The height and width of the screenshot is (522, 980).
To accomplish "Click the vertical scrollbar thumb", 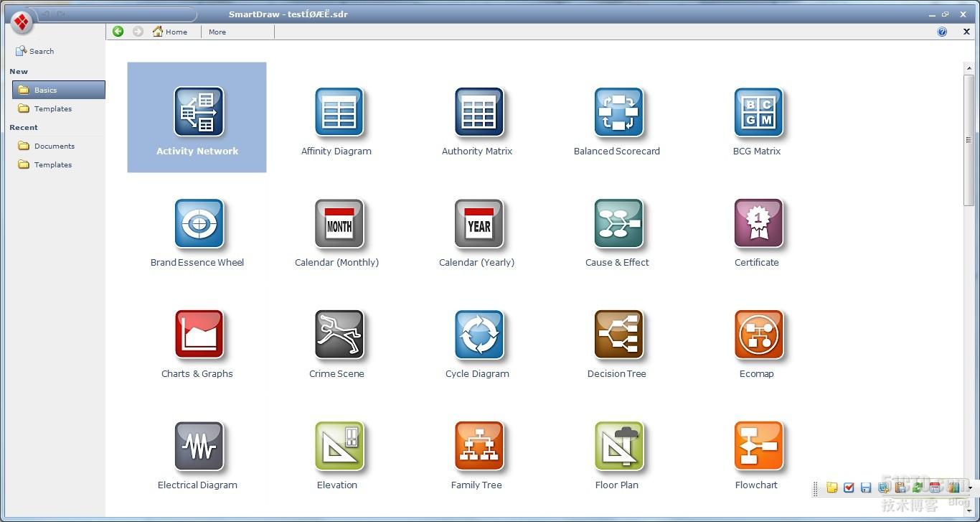I will point(969,140).
